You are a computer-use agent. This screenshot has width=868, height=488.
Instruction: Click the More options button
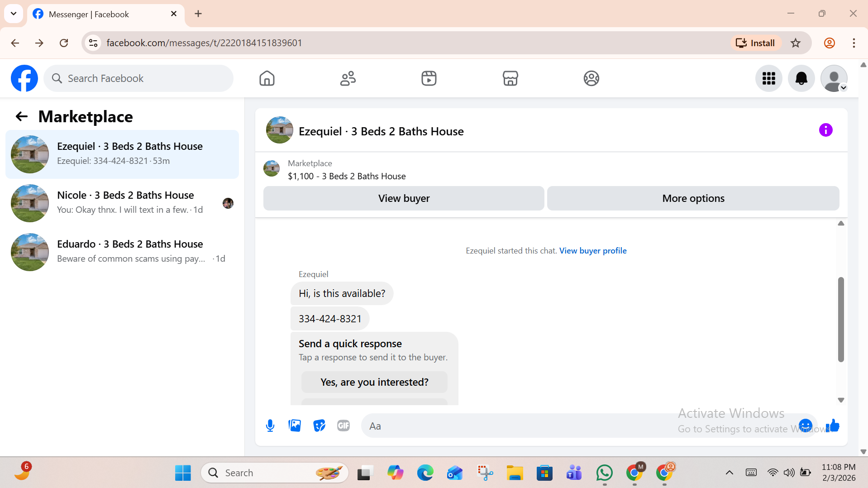[693, 198]
